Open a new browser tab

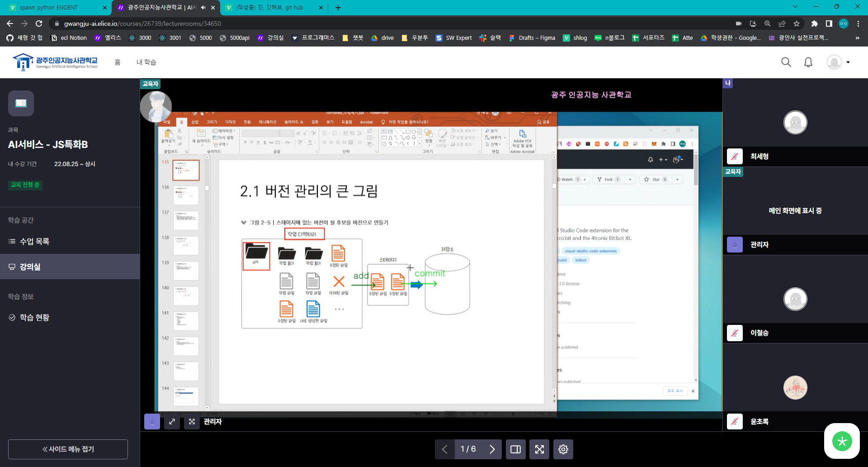click(x=338, y=8)
